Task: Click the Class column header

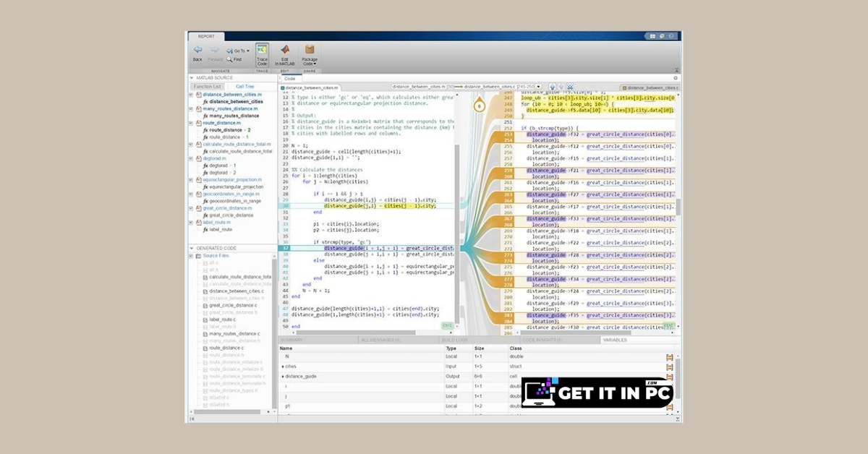Action: click(x=516, y=348)
